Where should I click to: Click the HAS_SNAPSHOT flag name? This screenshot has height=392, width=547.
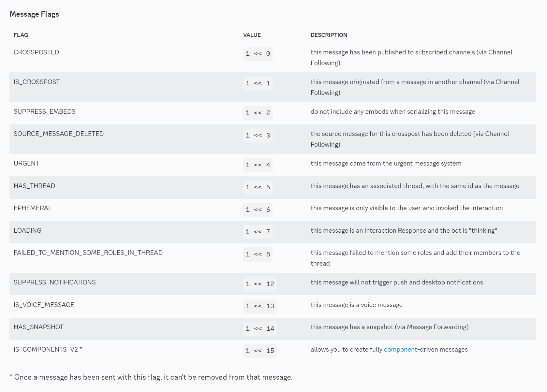(x=38, y=327)
